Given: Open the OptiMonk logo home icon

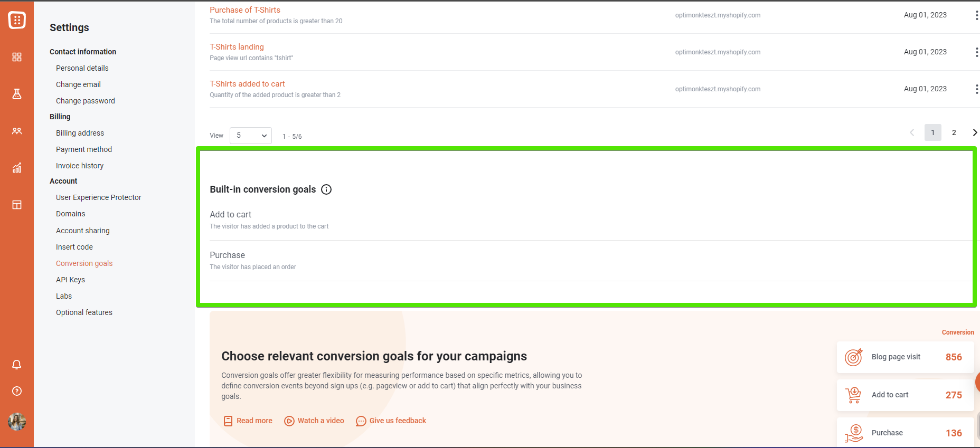Looking at the screenshot, I should pos(17,20).
